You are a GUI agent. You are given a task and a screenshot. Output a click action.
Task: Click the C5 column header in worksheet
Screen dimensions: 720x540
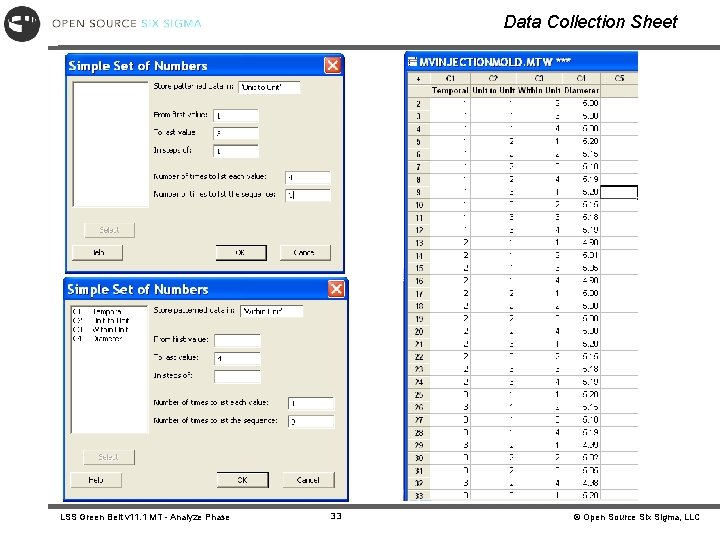[x=619, y=79]
